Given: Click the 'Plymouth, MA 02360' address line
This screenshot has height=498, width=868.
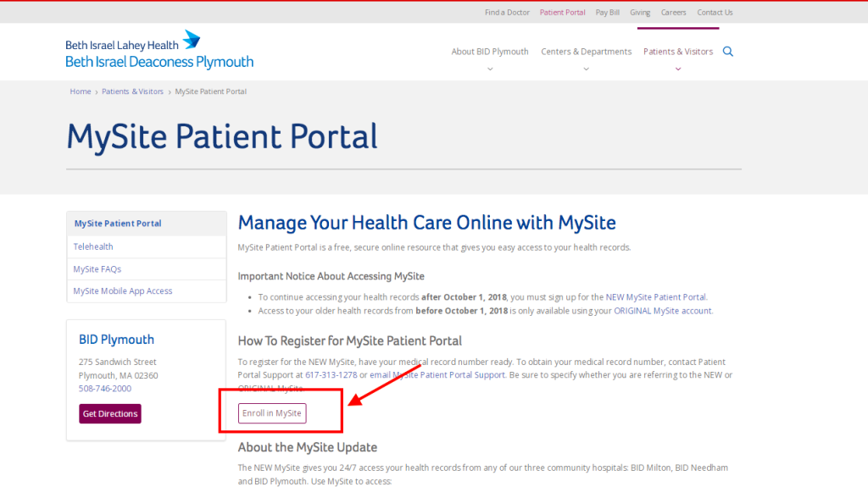Looking at the screenshot, I should pos(119,375).
